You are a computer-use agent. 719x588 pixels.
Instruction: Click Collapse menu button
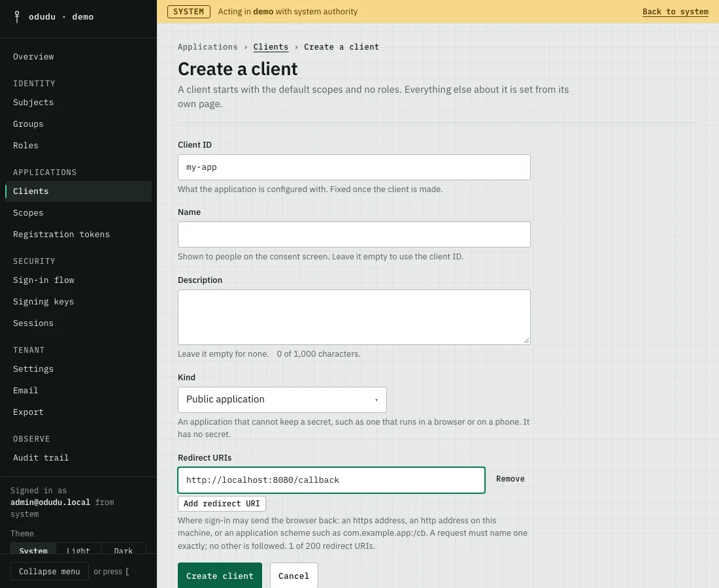pyautogui.click(x=50, y=572)
